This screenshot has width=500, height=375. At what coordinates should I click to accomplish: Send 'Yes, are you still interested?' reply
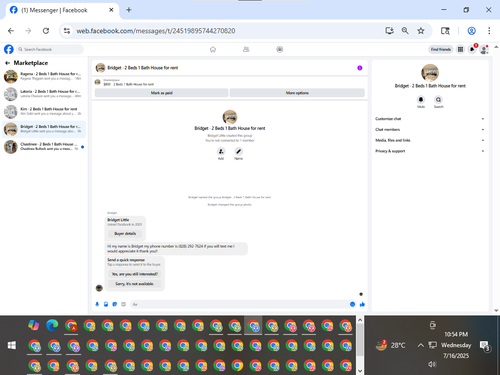[x=135, y=274]
